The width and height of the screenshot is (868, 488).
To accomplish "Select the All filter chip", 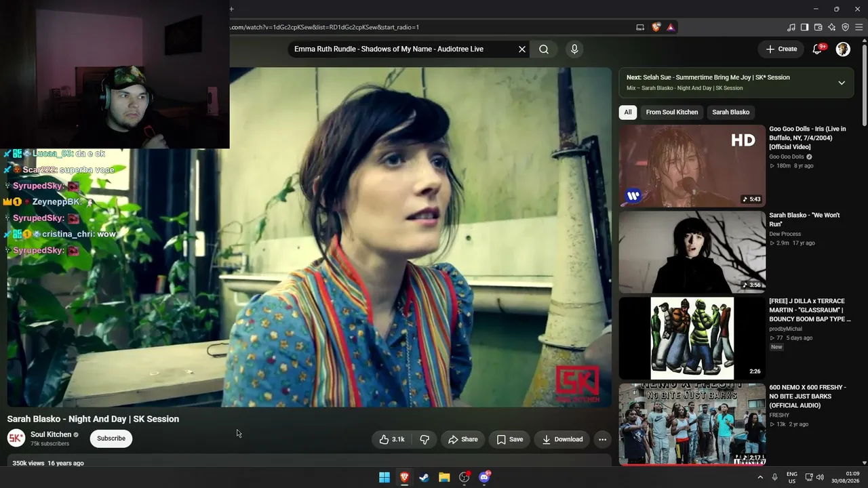I will [x=628, y=113].
